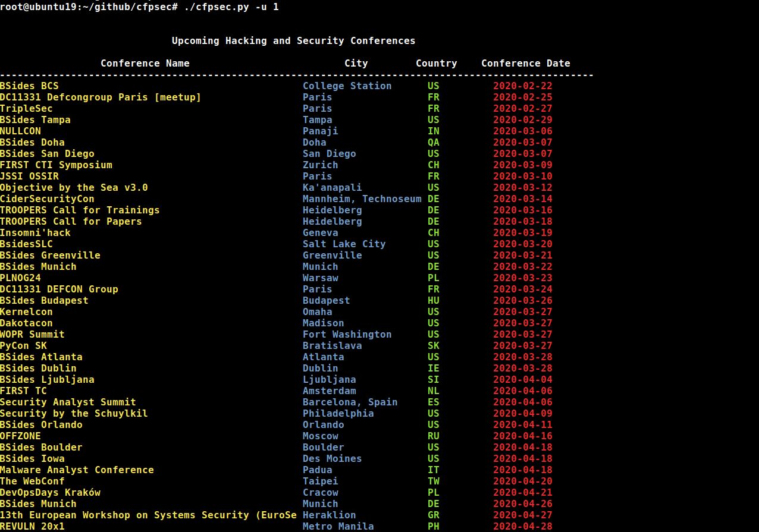Viewport: 759px width, 532px height.
Task: Click "The WebConf" entry
Action: 32,481
